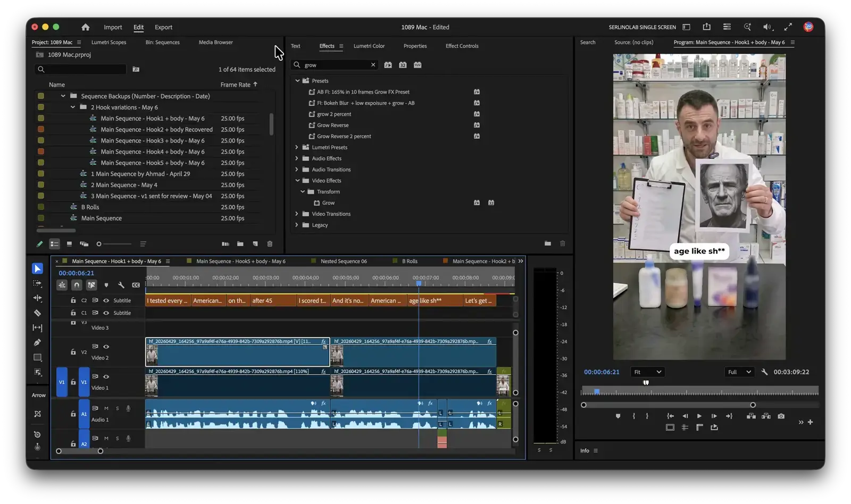Open the Effect Controls tab
The height and width of the screenshot is (504, 851).
[462, 46]
